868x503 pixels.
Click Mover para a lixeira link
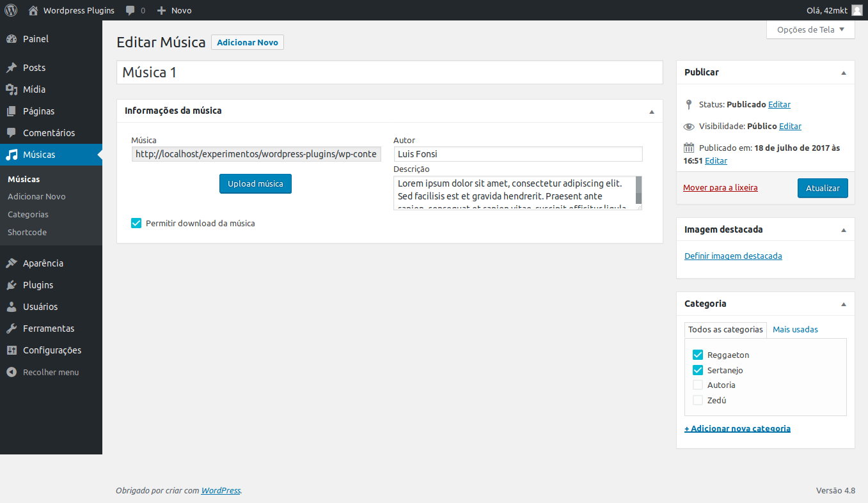[x=720, y=188]
